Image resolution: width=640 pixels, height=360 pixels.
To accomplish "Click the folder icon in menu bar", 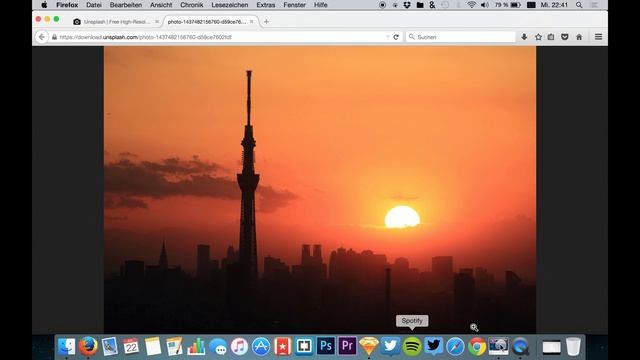I will 420,5.
